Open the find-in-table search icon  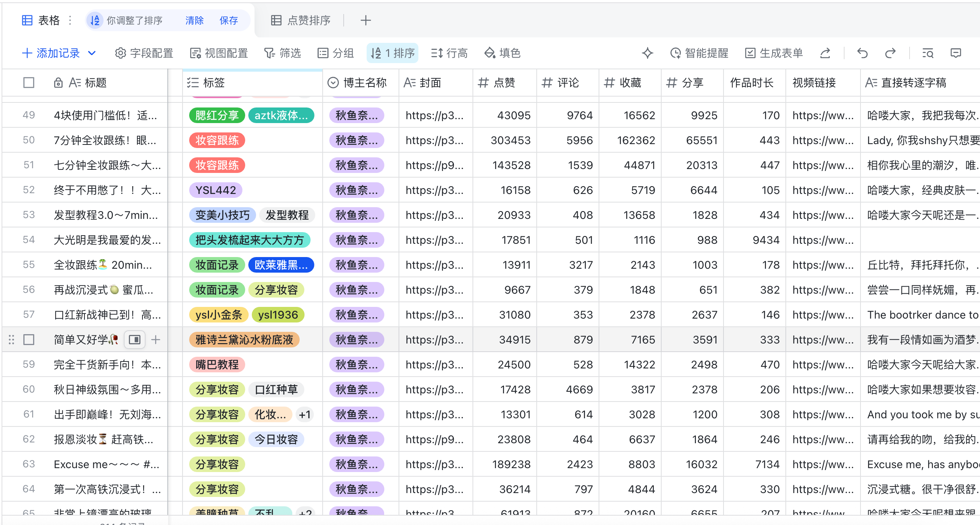click(928, 53)
